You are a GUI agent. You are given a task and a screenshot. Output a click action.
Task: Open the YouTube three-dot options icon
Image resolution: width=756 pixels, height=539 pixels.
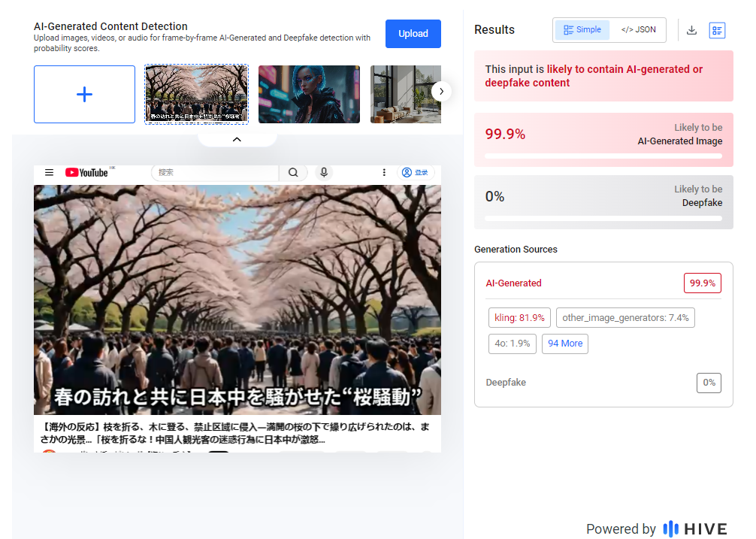pyautogui.click(x=384, y=172)
